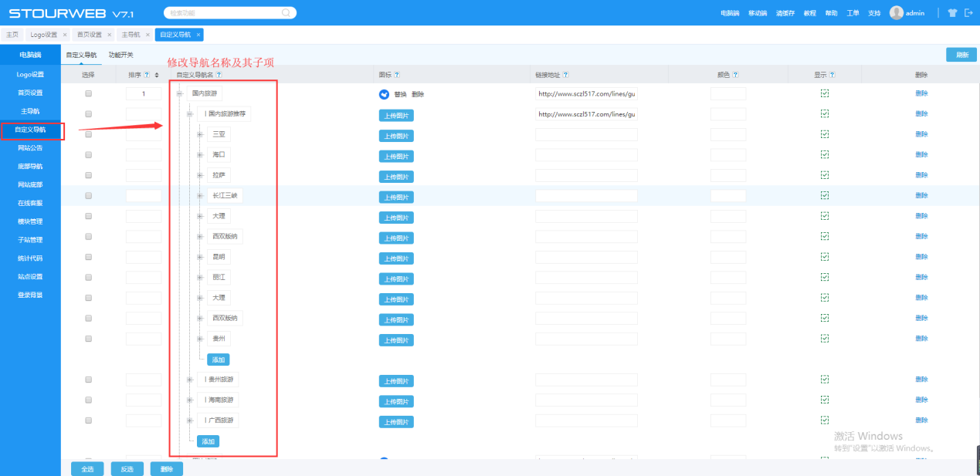Screen dimensions: 980x476
Task: Click the help icon beside 排序 header
Action: point(147,75)
